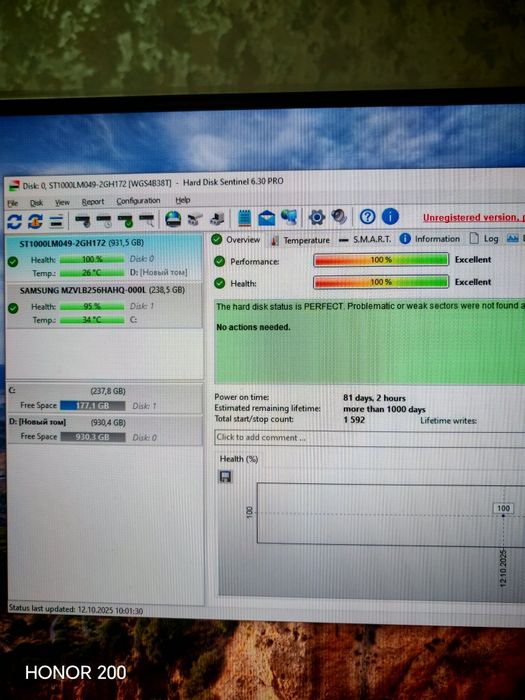Select the C: partition entry

coord(105,399)
